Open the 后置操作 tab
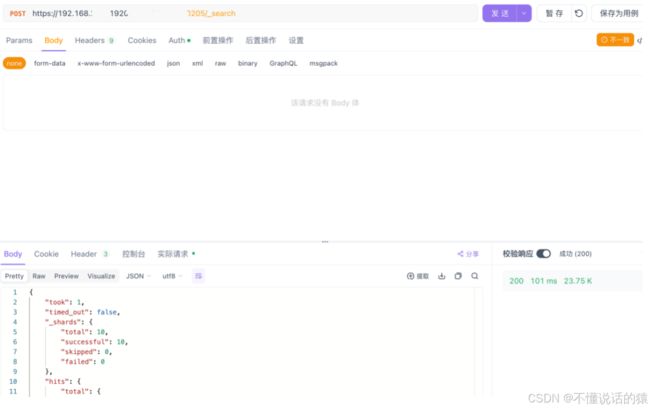This screenshot has width=650, height=409. coord(261,40)
